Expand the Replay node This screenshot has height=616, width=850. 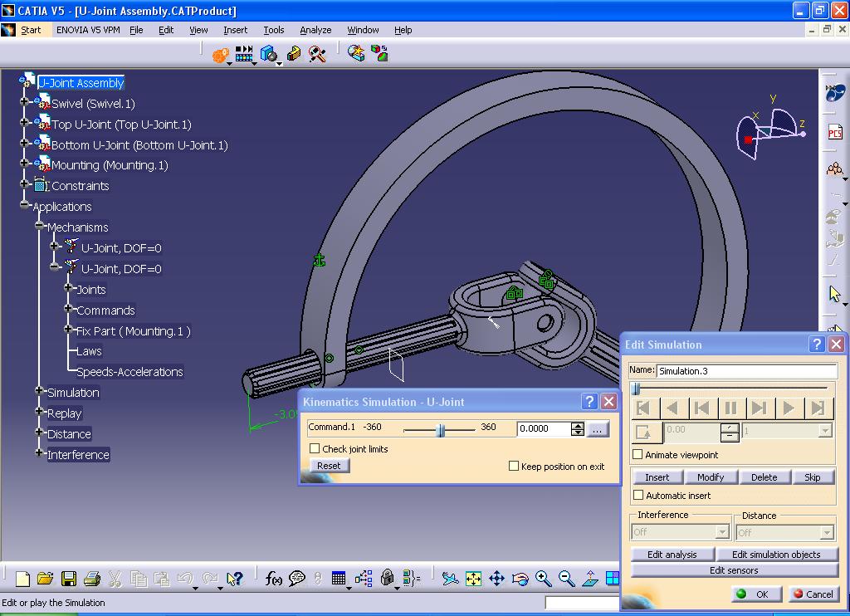pyautogui.click(x=39, y=411)
